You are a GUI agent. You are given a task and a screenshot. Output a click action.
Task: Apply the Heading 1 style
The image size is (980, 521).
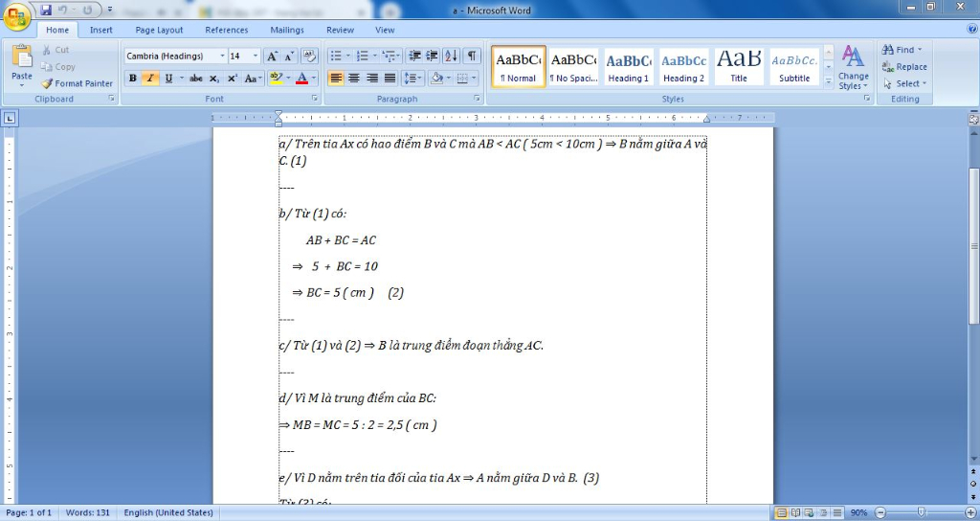coord(628,66)
